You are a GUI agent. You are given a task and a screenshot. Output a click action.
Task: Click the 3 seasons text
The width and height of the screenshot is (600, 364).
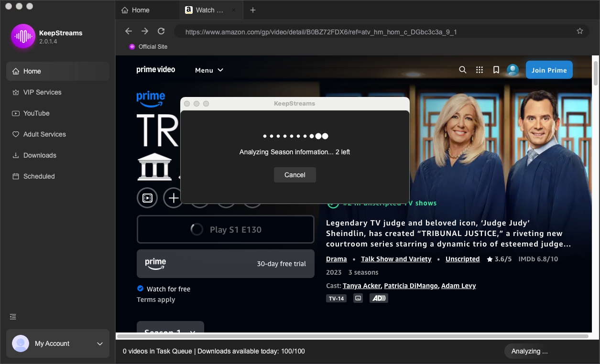pyautogui.click(x=363, y=272)
